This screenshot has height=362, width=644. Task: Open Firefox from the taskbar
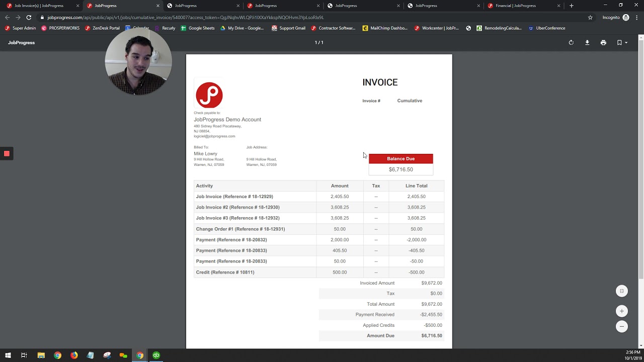pos(74,355)
